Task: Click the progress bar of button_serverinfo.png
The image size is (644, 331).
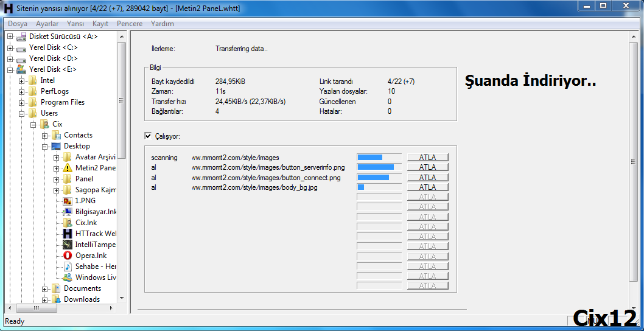Action: coord(379,167)
